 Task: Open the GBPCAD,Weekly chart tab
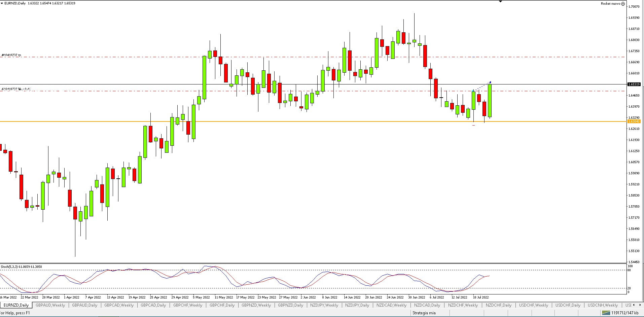tap(119, 305)
